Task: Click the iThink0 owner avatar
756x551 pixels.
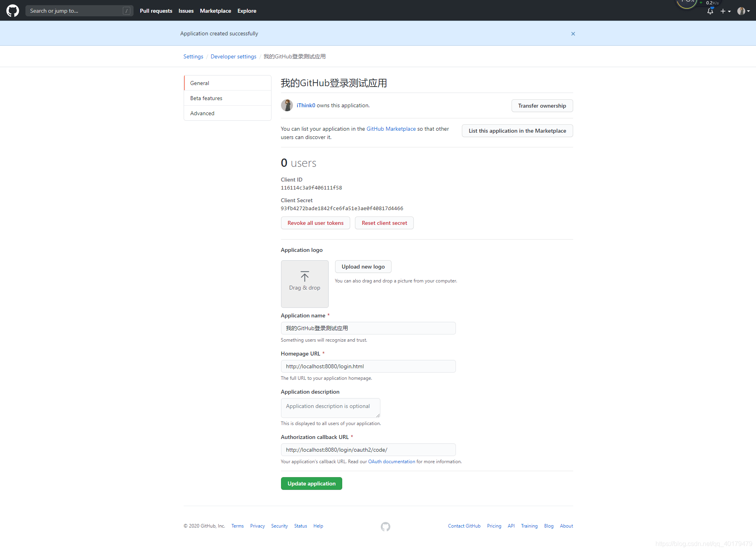Action: click(x=287, y=105)
